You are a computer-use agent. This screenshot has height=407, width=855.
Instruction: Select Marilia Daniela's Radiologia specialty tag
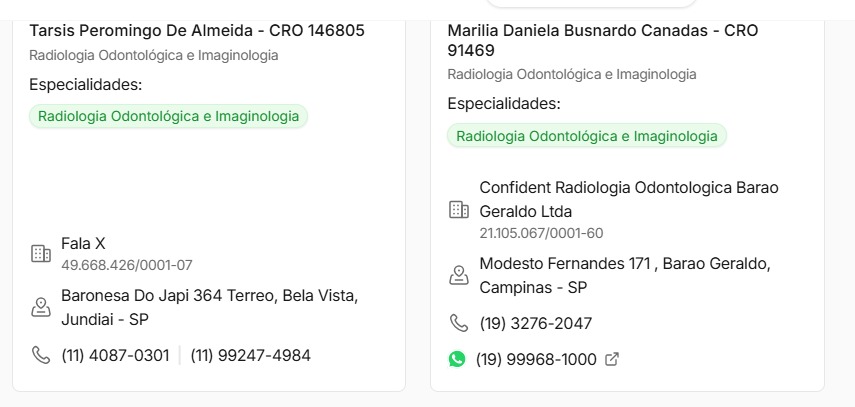(x=587, y=135)
